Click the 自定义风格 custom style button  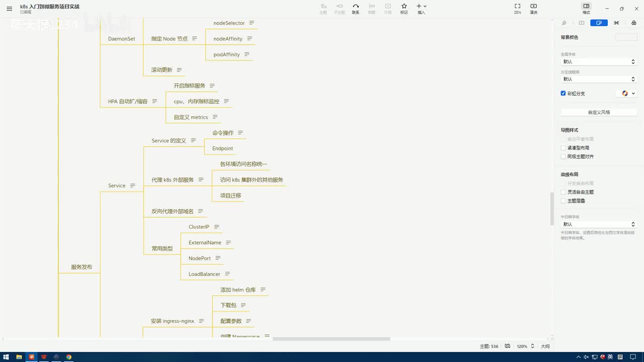click(599, 112)
